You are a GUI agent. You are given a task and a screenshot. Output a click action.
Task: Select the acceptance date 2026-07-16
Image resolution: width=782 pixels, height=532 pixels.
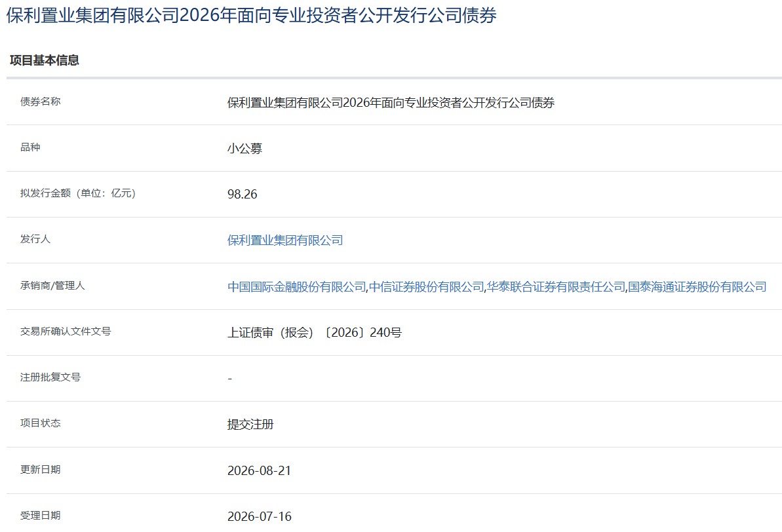click(x=260, y=516)
